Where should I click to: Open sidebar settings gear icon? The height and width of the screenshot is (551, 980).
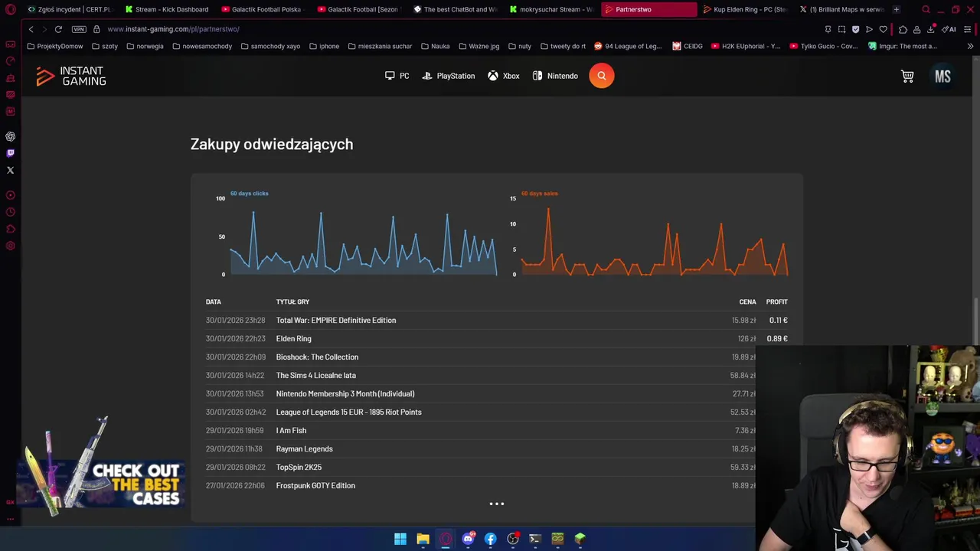[x=11, y=246]
